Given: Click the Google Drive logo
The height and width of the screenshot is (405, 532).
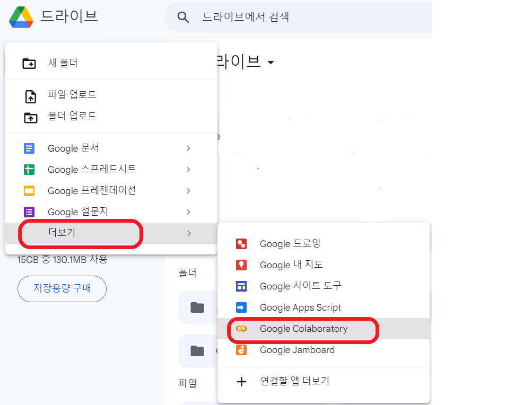Looking at the screenshot, I should tap(21, 17).
